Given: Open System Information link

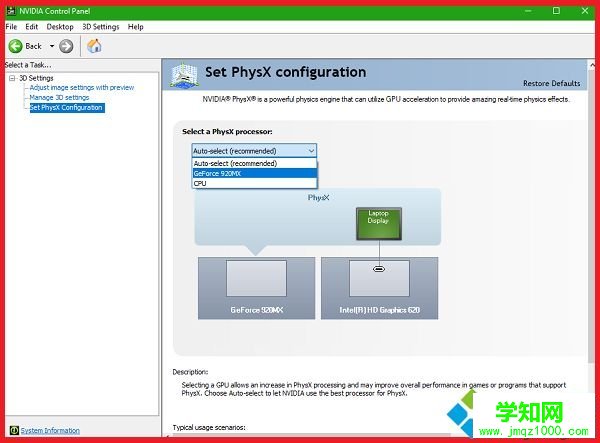Looking at the screenshot, I should pyautogui.click(x=50, y=430).
